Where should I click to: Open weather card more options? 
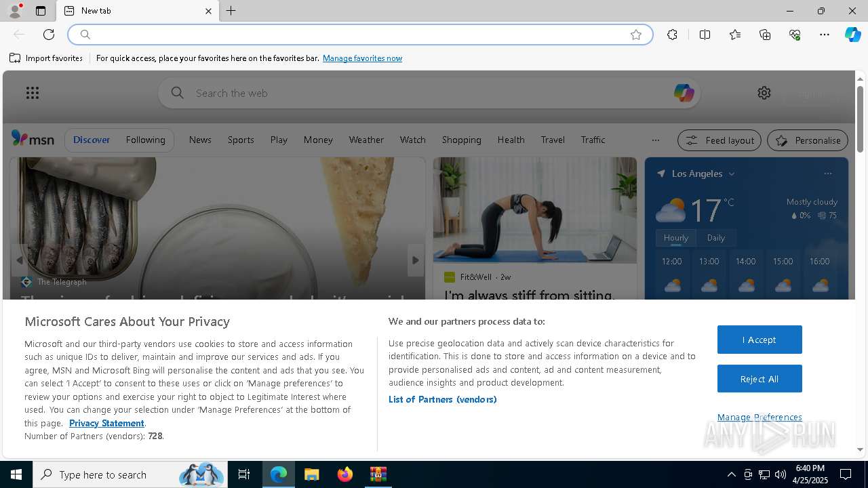pos(827,174)
